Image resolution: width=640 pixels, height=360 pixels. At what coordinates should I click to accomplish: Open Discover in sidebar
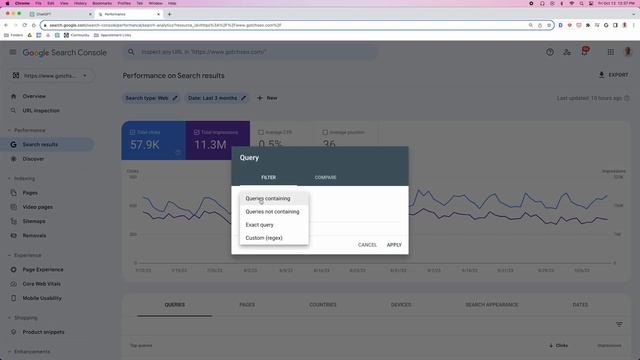click(x=33, y=159)
